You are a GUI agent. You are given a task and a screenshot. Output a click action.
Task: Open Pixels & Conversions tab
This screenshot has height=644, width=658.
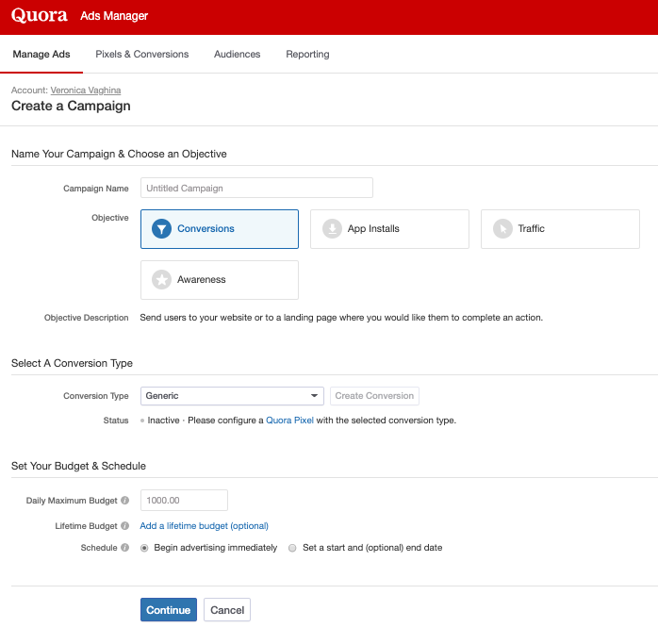(x=141, y=54)
